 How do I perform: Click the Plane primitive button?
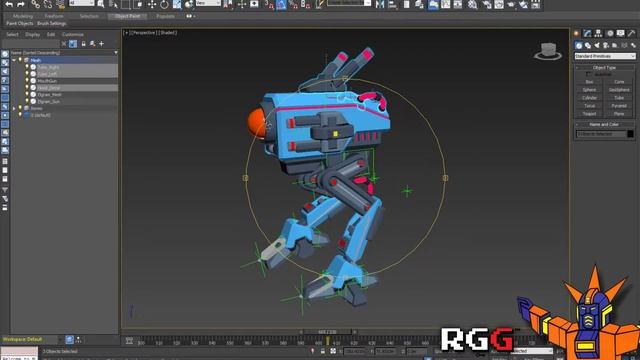(x=619, y=114)
